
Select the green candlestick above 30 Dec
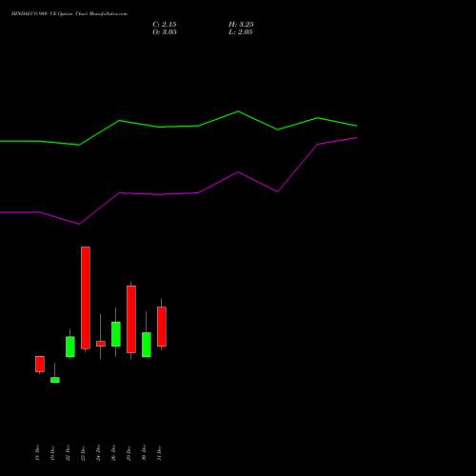pyautogui.click(x=147, y=345)
